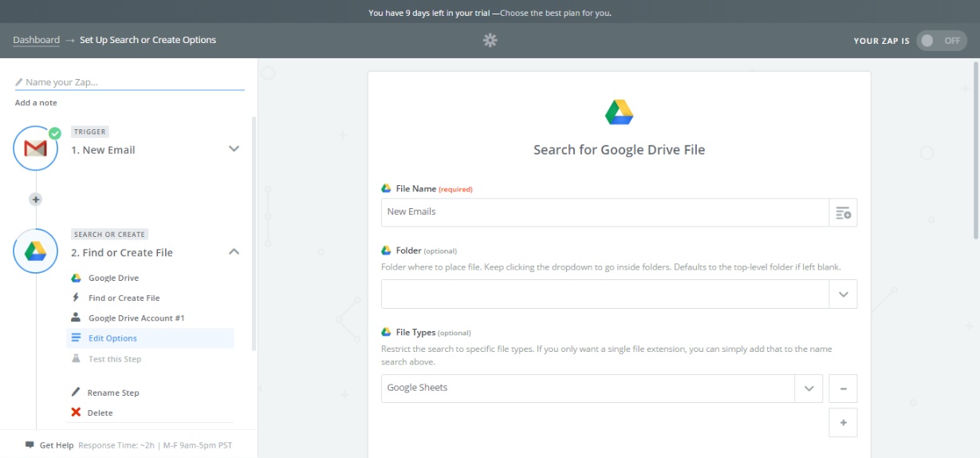This screenshot has height=458, width=980.
Task: Click the Gmail trigger step icon
Action: (35, 148)
